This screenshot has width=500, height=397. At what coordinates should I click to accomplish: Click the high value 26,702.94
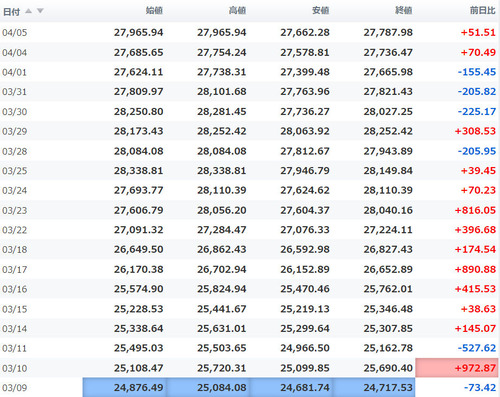(222, 269)
